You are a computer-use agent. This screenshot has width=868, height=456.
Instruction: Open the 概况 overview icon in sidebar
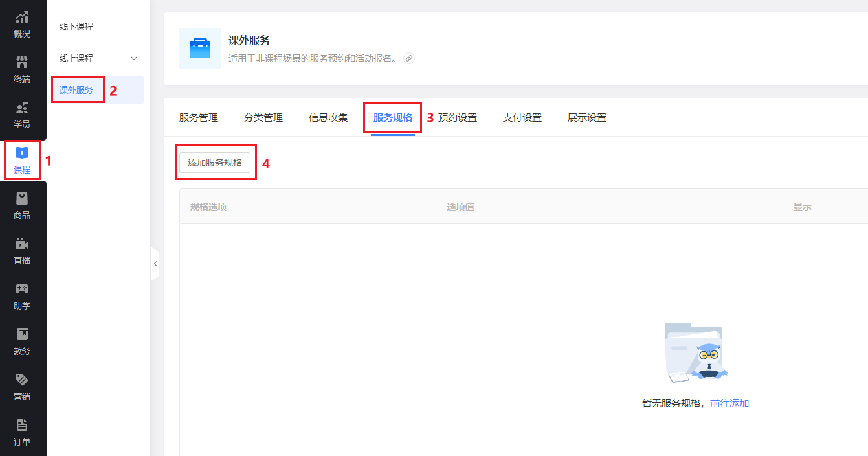pyautogui.click(x=22, y=25)
